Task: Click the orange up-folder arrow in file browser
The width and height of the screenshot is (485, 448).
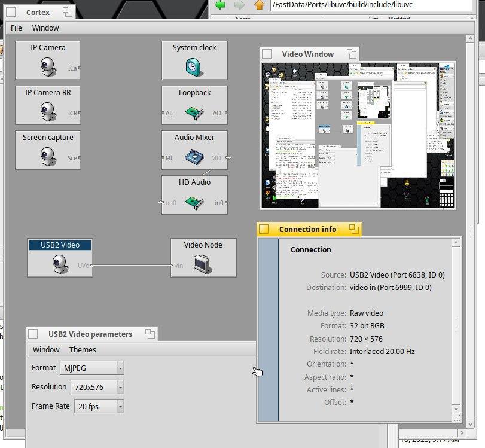Action: click(x=259, y=5)
